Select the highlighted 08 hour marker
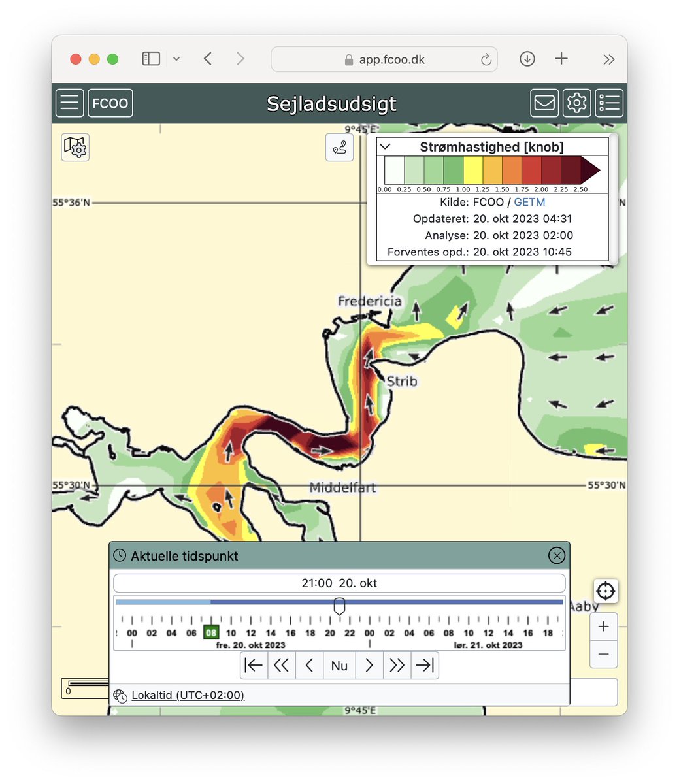679x784 pixels. pyautogui.click(x=211, y=632)
